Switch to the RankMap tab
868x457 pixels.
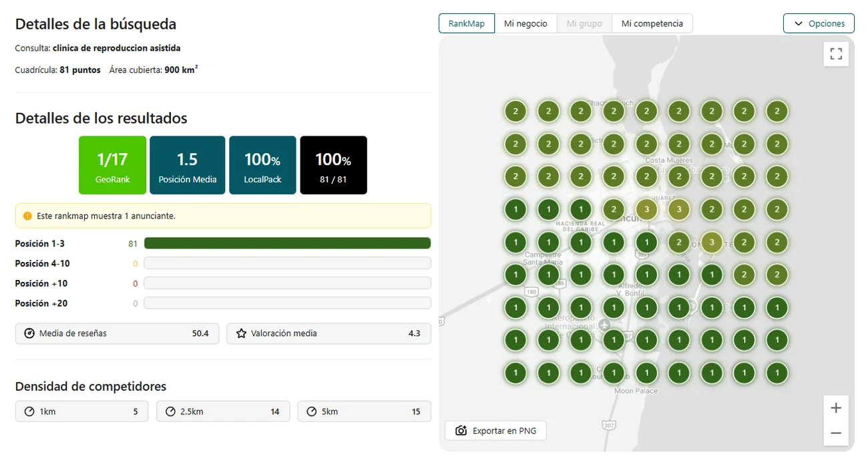point(466,23)
